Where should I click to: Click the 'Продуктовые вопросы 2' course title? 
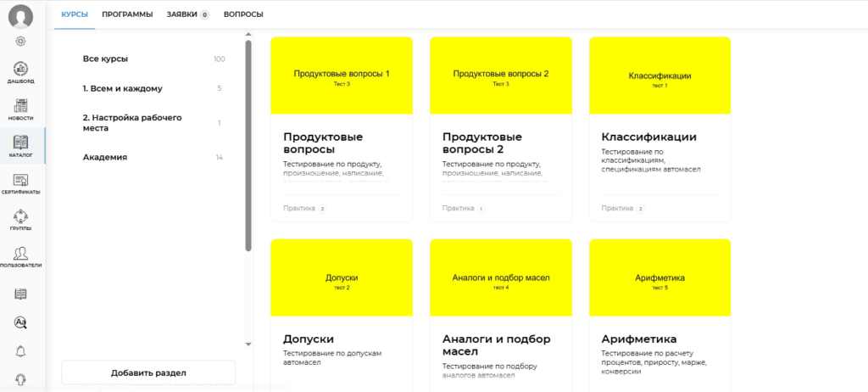(482, 143)
